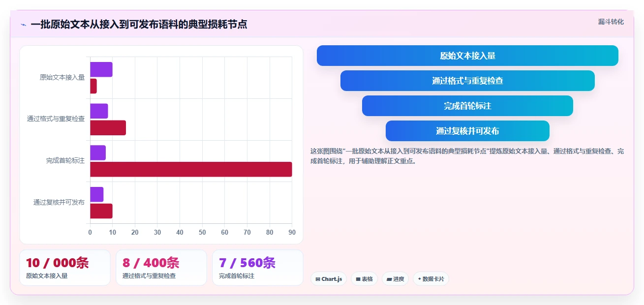Click the long red bar for 完成首轮标注

click(x=191, y=169)
